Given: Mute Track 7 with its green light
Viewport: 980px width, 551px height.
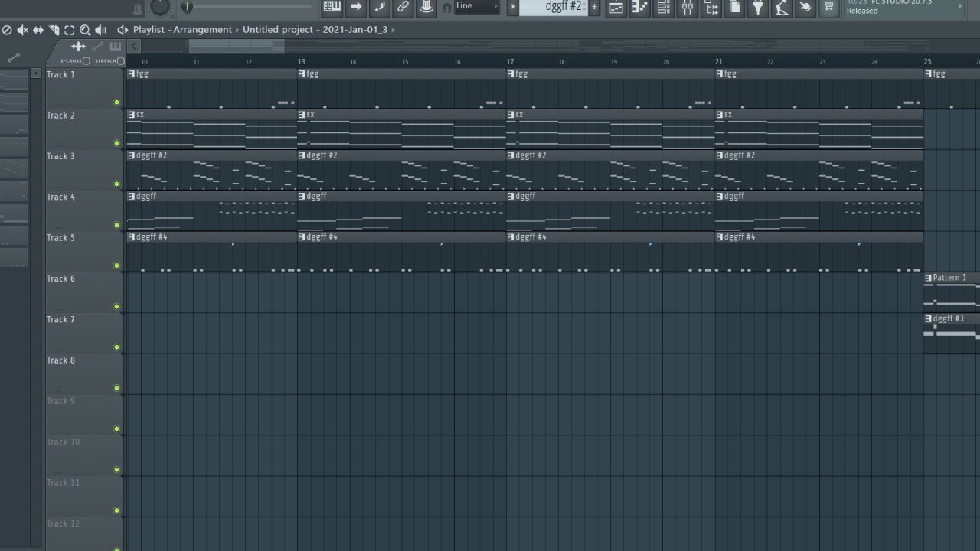Looking at the screenshot, I should pyautogui.click(x=117, y=347).
